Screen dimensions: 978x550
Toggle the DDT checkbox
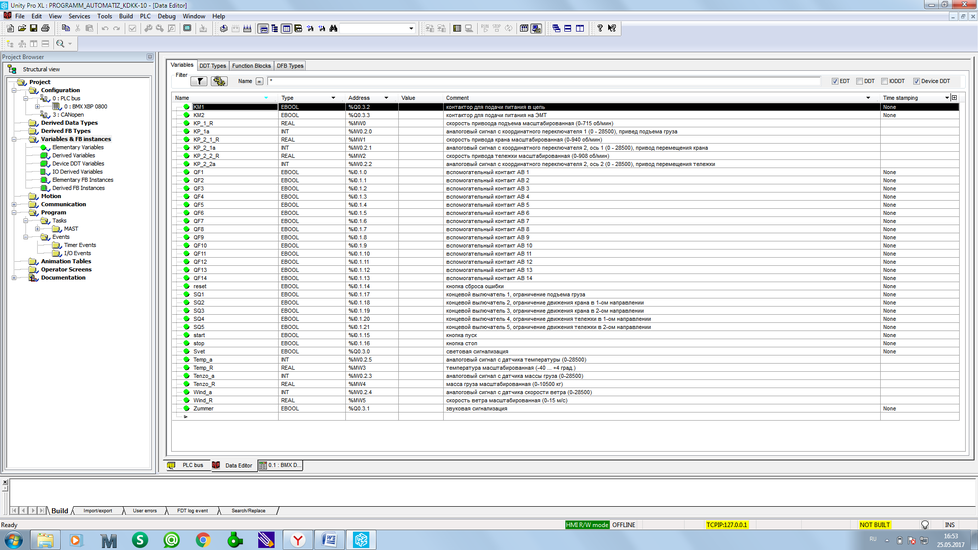point(859,81)
